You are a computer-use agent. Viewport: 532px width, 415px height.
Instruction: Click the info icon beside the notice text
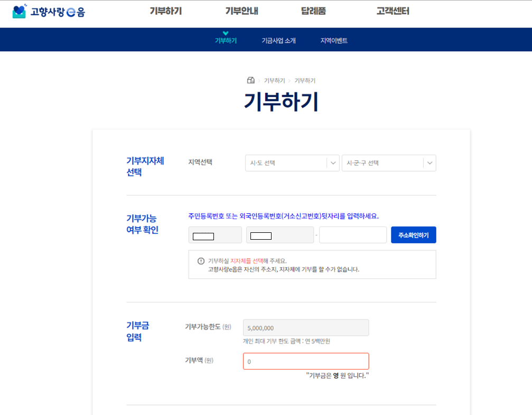pyautogui.click(x=199, y=260)
